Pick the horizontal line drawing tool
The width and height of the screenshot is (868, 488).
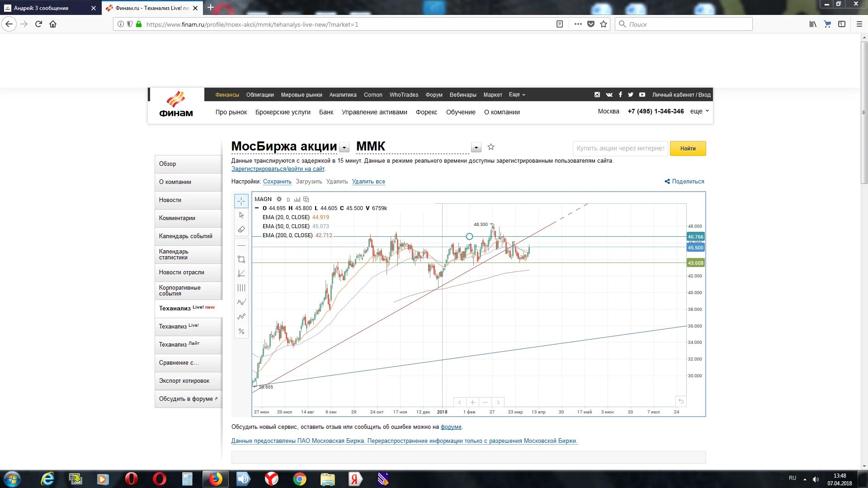(241, 245)
